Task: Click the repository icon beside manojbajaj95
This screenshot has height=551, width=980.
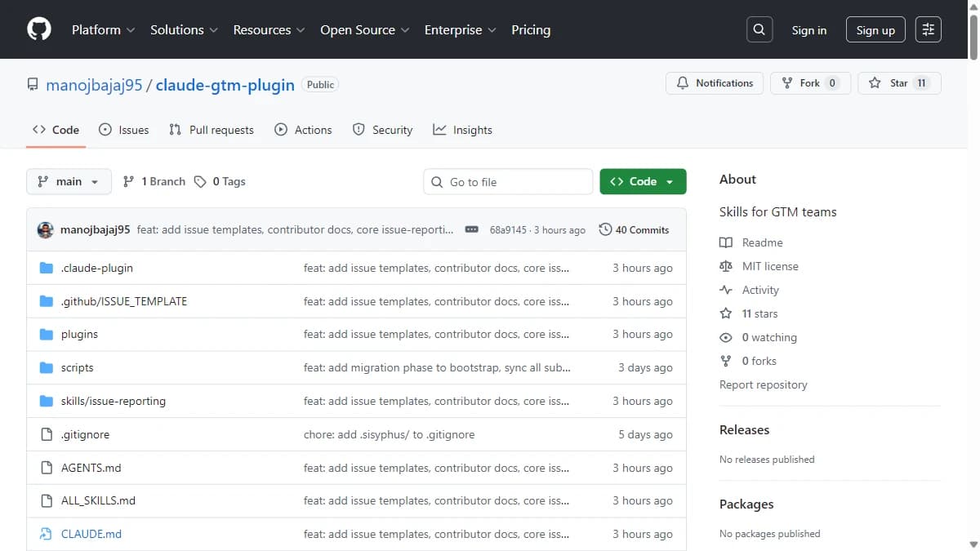Action: coord(33,85)
